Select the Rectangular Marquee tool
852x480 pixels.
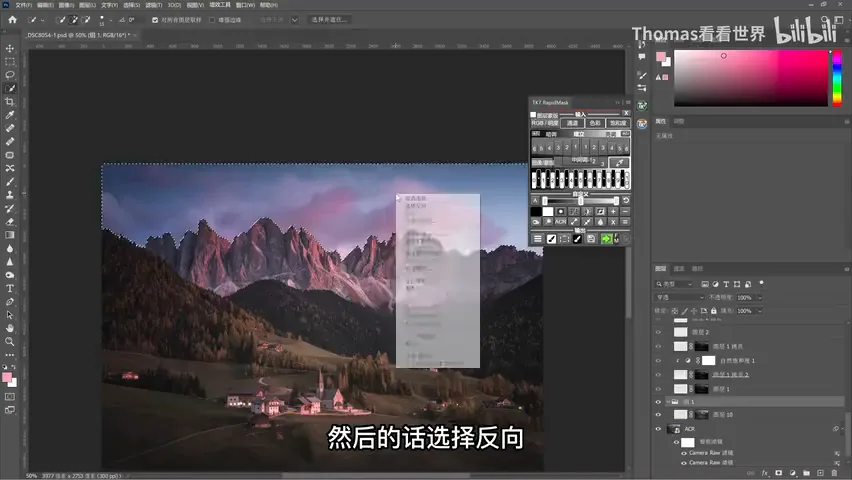tap(10, 61)
